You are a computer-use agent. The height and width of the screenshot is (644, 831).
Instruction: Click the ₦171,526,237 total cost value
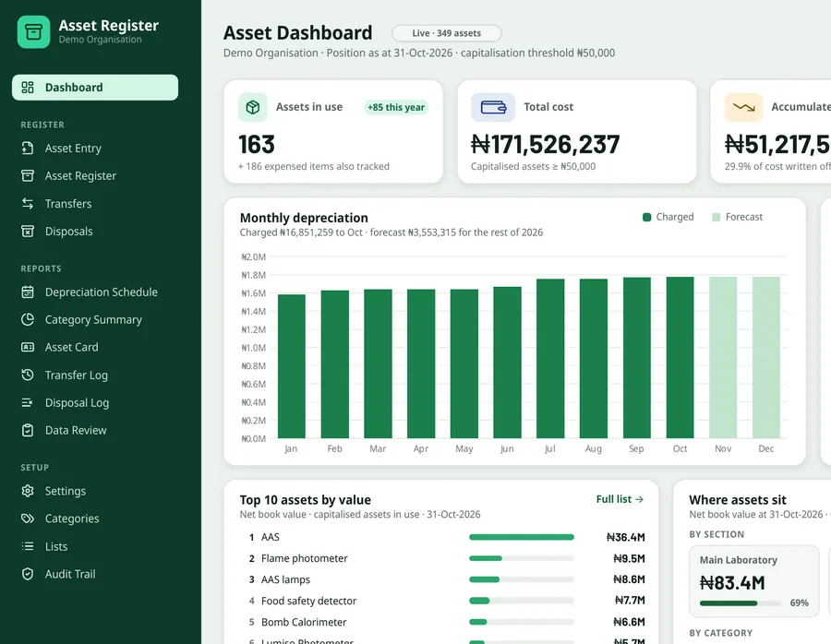546,145
